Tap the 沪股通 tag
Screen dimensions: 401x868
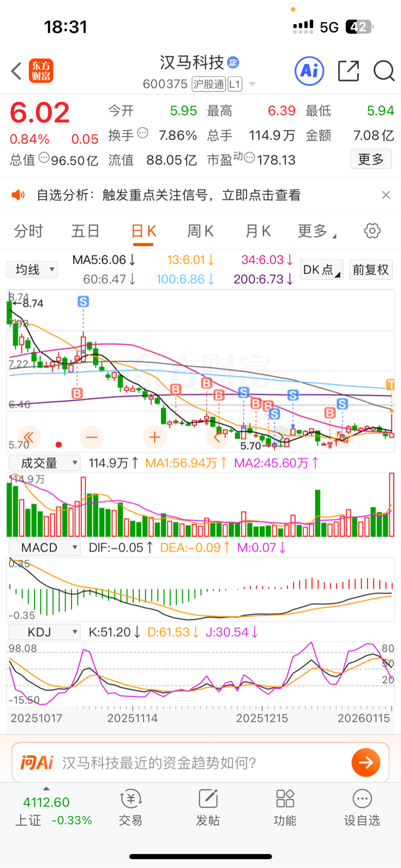pos(208,84)
